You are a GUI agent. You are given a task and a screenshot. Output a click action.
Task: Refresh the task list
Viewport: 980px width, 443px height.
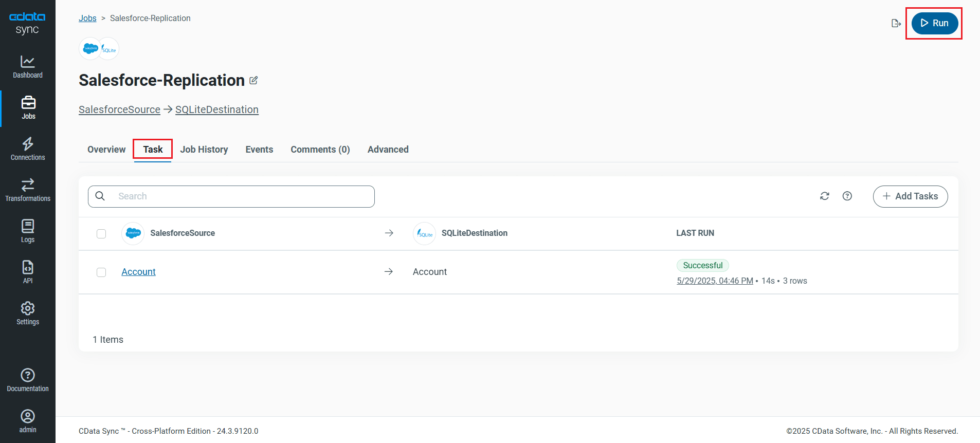(x=825, y=196)
